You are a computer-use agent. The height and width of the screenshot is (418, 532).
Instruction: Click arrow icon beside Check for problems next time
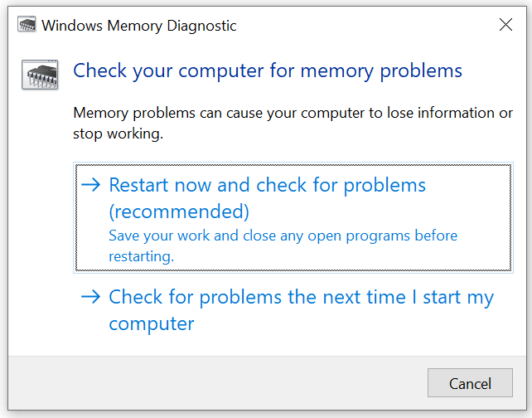click(x=90, y=297)
